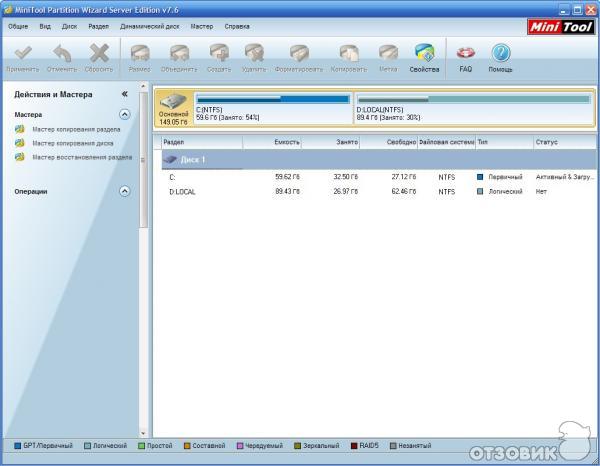
Task: Click the partition copy wizard icon
Action: pyautogui.click(x=20, y=129)
